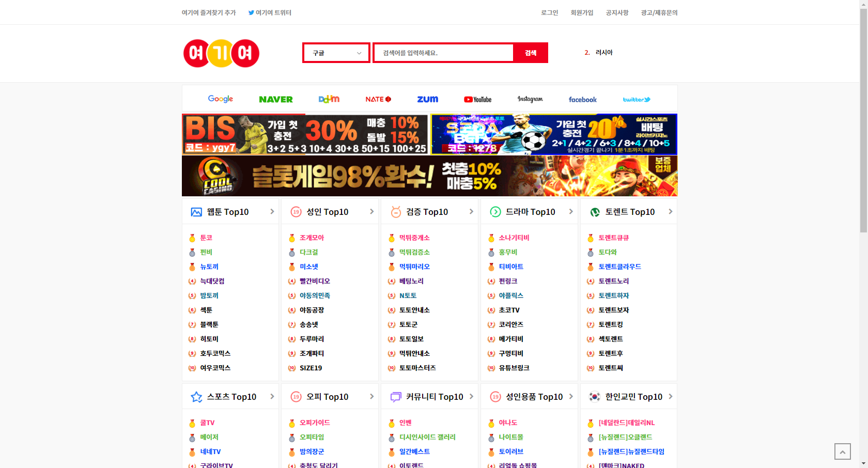This screenshot has height=468, width=868.
Task: Click the 검증 Top10 medal icon
Action: point(396,212)
